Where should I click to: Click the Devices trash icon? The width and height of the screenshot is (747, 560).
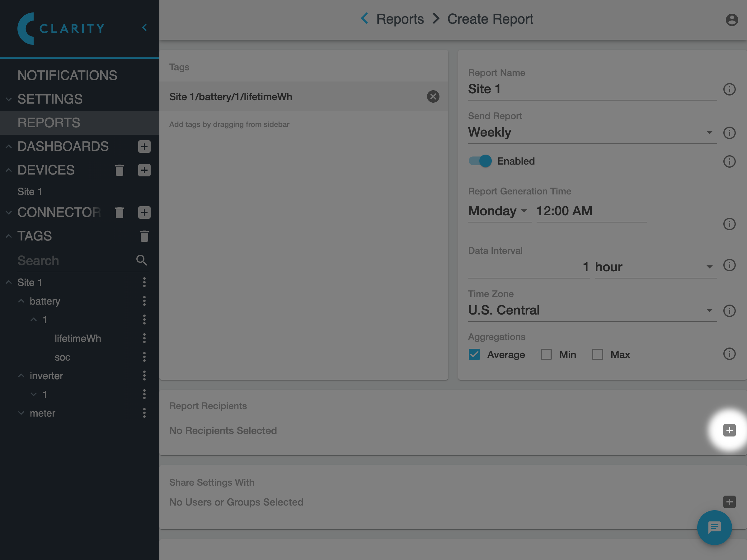[x=119, y=170]
